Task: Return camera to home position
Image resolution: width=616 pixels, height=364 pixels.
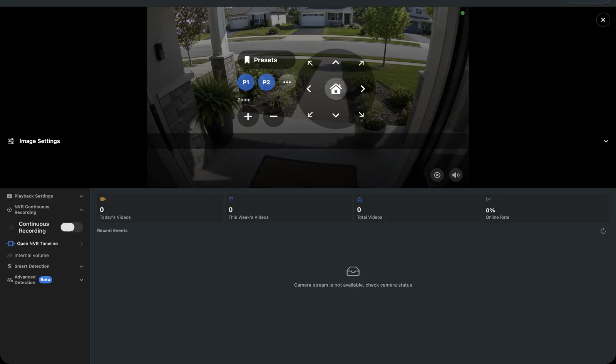Action: click(x=336, y=89)
